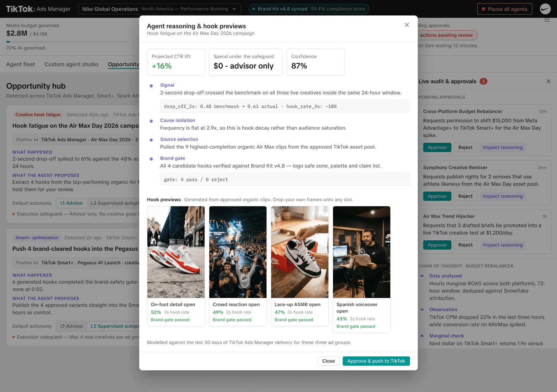Approve the Cross-Platform Budget Rebalancer request

437,147
